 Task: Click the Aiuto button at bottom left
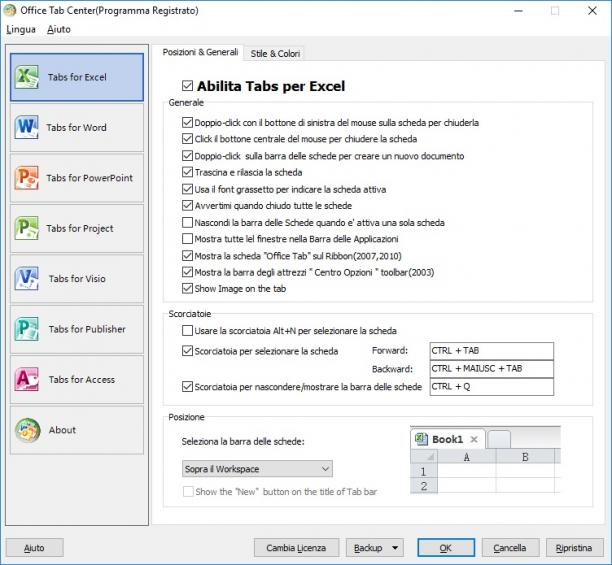(x=34, y=548)
